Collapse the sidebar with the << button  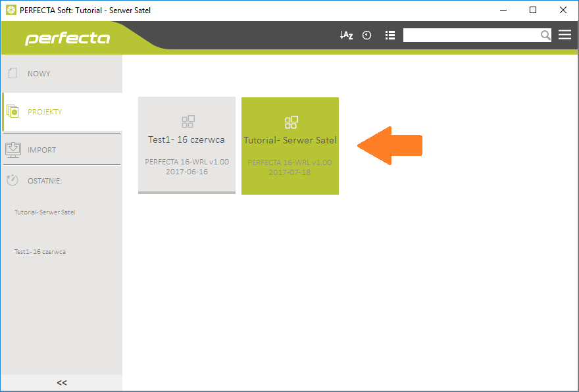[x=62, y=383]
